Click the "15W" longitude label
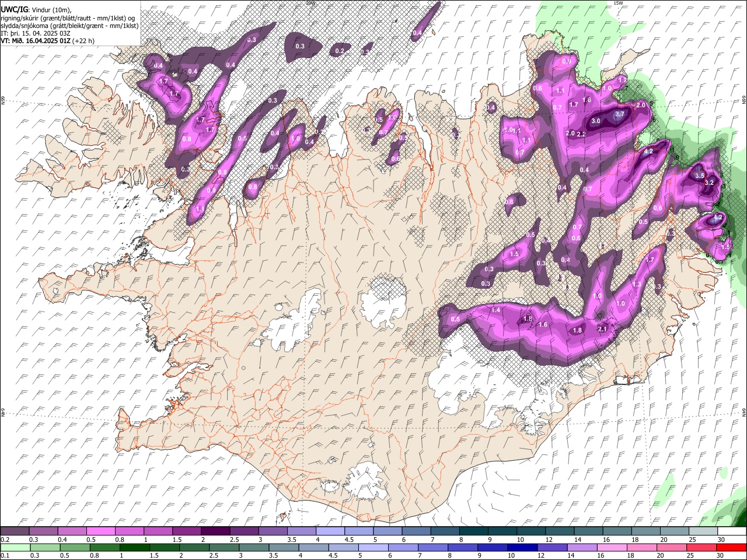The image size is (747, 560). pyautogui.click(x=618, y=3)
